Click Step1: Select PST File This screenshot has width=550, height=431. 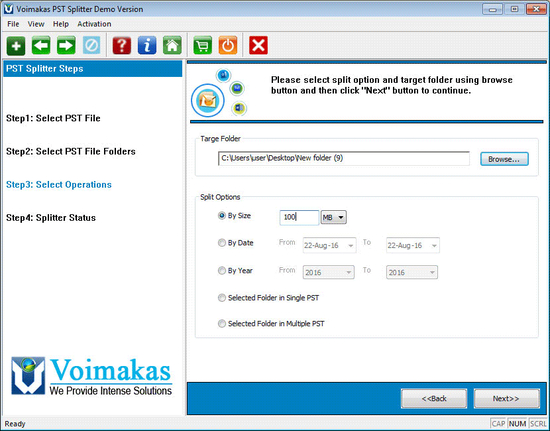pos(53,119)
